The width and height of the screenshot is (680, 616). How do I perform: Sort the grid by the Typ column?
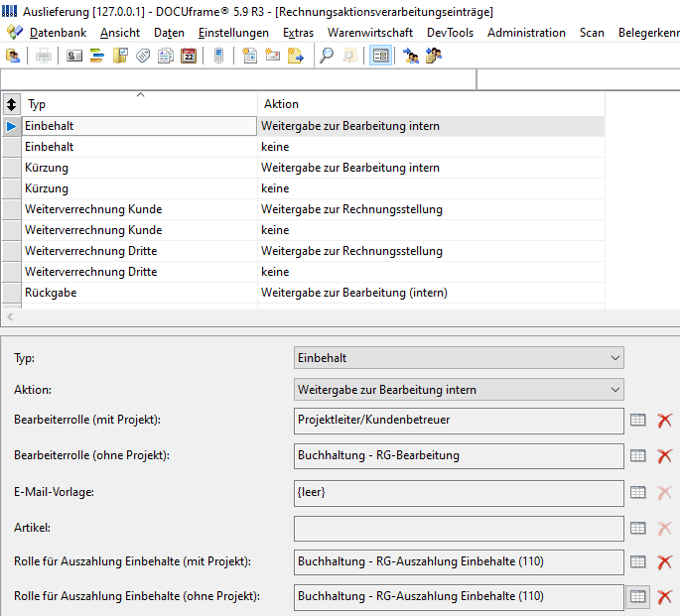tap(139, 104)
